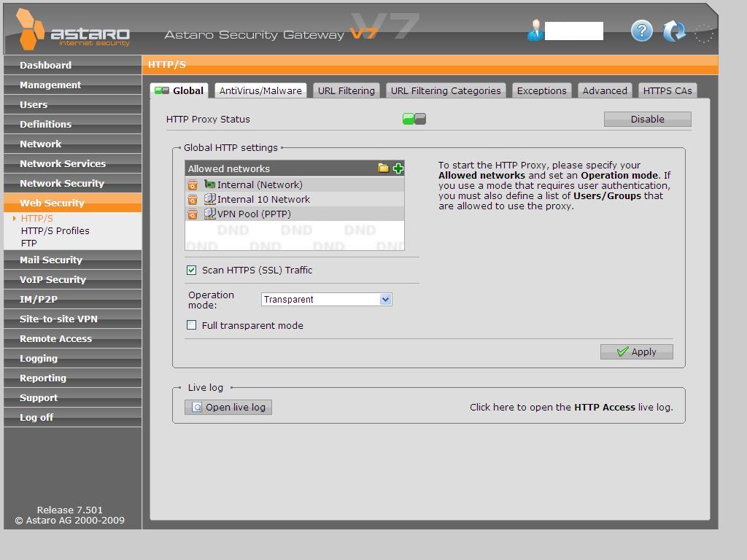
Task: Expand the Mail Security sidebar section
Action: [51, 260]
